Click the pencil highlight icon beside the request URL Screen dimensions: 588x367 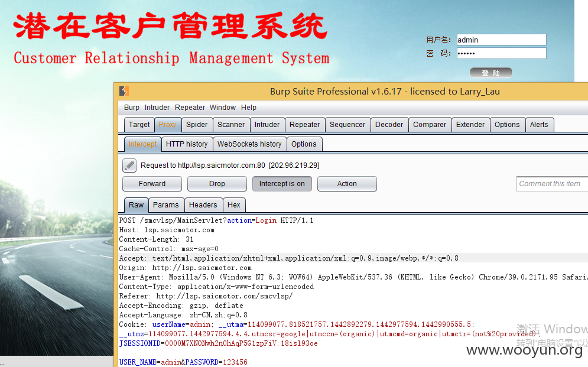[129, 165]
